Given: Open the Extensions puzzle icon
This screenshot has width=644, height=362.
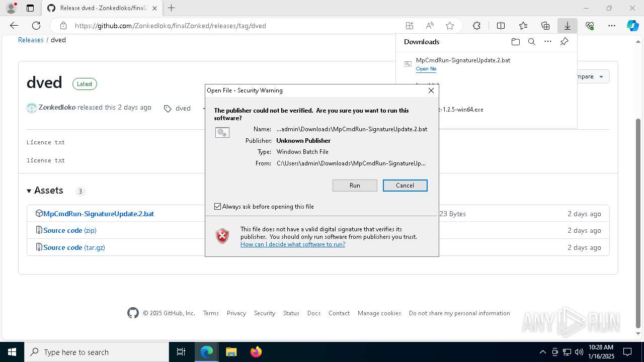Looking at the screenshot, I should 476,26.
